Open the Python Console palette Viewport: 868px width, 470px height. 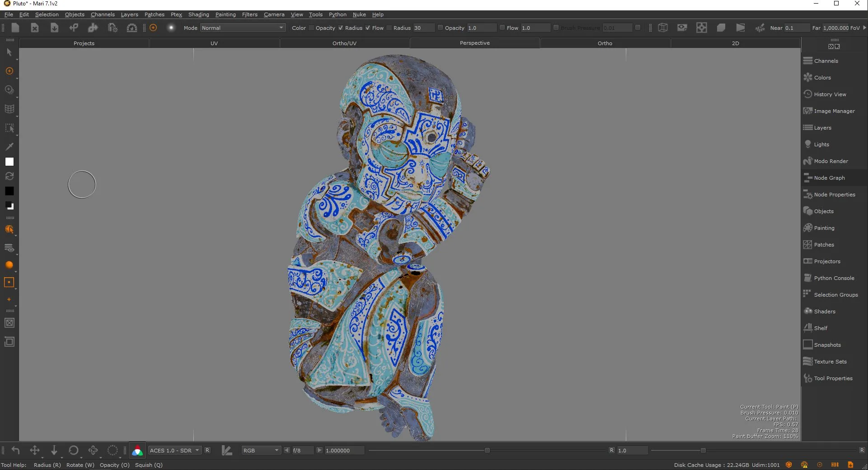(834, 278)
